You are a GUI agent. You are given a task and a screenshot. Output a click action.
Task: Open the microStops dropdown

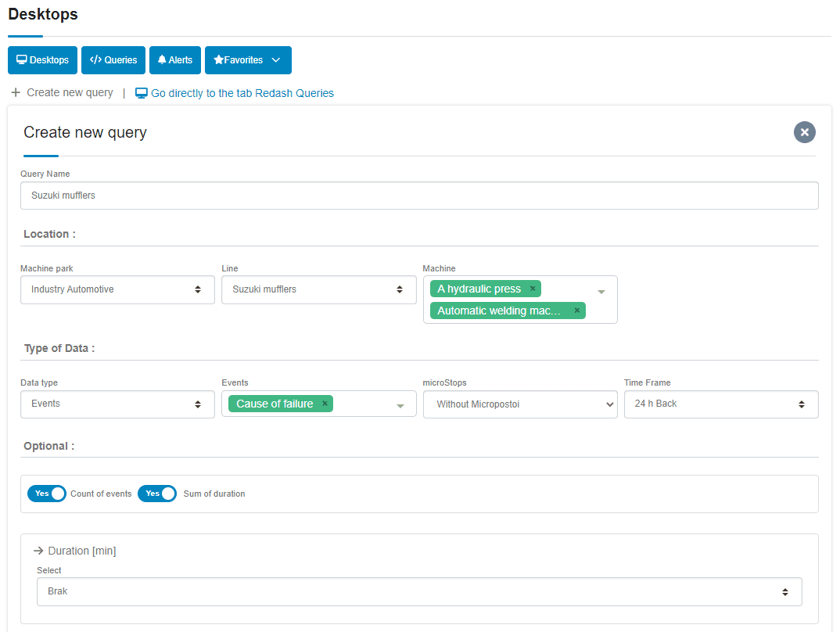(x=519, y=404)
